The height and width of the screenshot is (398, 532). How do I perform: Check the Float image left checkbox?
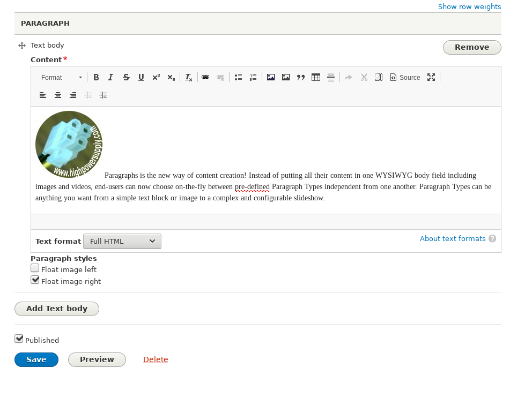35,268
